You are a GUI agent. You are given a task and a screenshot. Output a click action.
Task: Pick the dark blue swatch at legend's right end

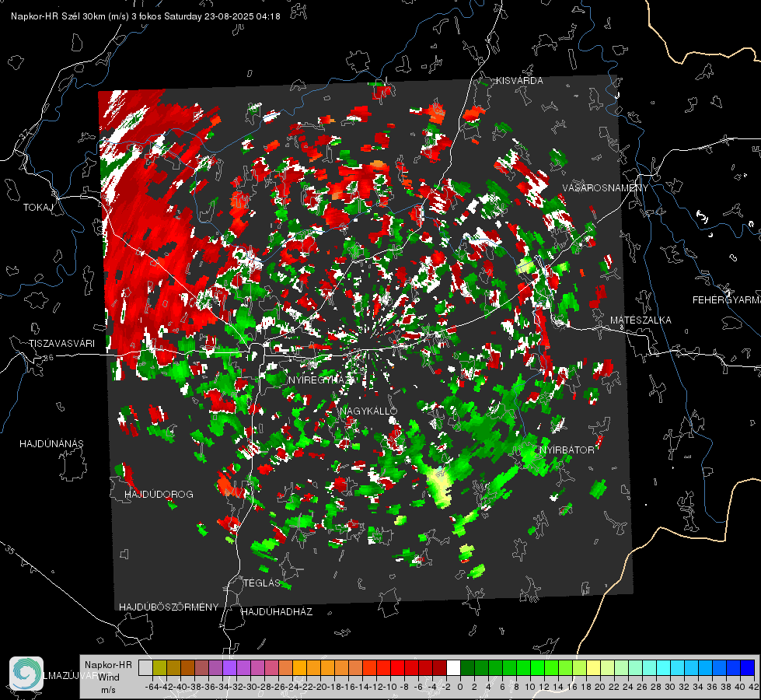[748, 667]
